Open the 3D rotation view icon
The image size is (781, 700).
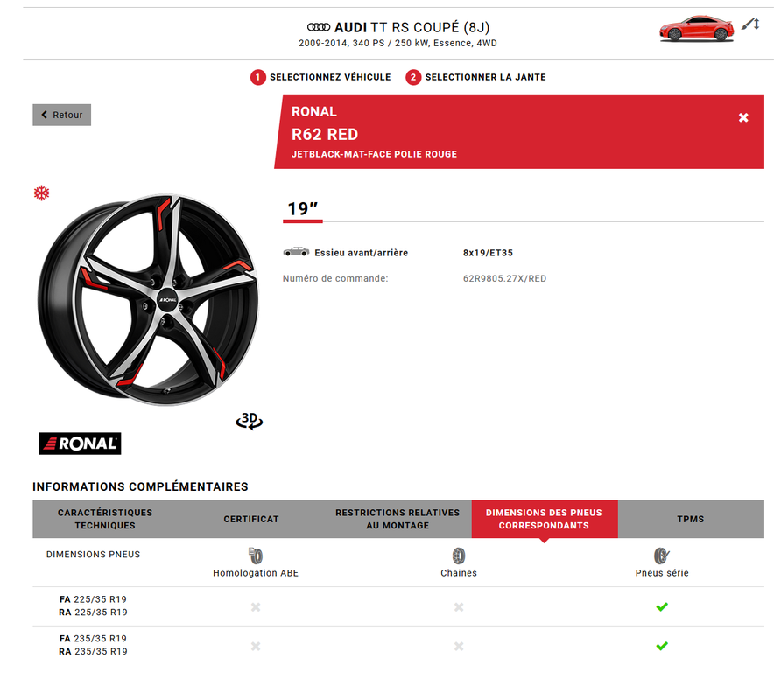point(250,421)
